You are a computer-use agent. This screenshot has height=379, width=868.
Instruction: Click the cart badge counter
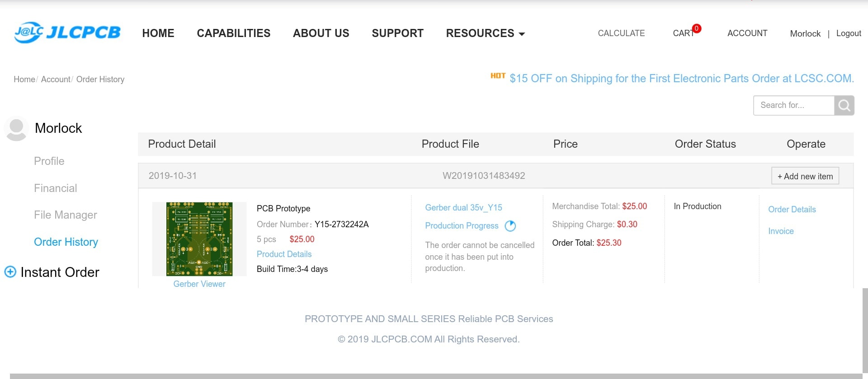pos(697,28)
